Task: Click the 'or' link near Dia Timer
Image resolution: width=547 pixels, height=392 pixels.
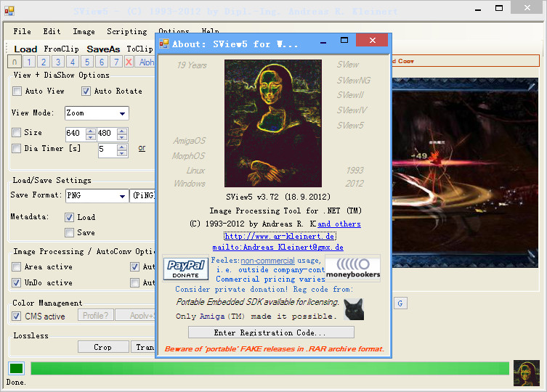Action: click(142, 148)
